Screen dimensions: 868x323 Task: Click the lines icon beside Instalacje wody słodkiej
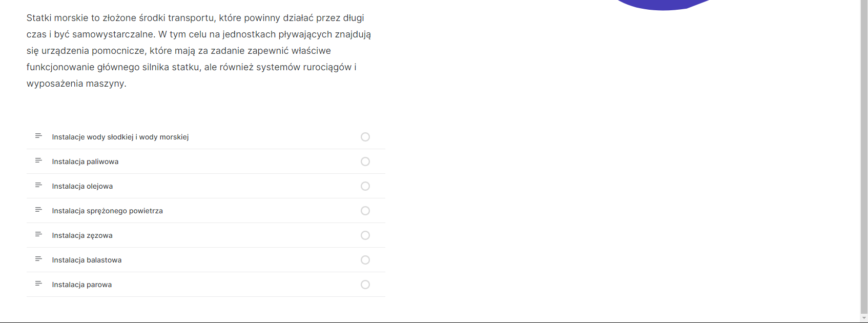click(38, 136)
